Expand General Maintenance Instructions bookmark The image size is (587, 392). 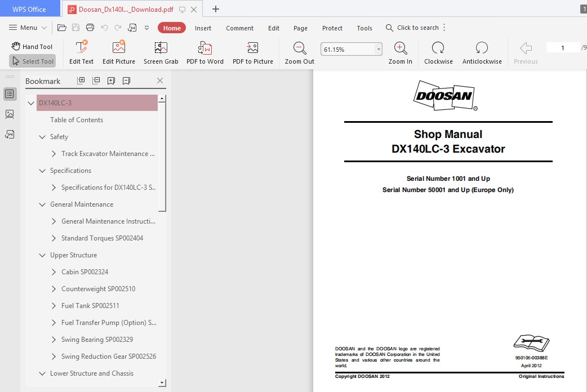[54, 221]
